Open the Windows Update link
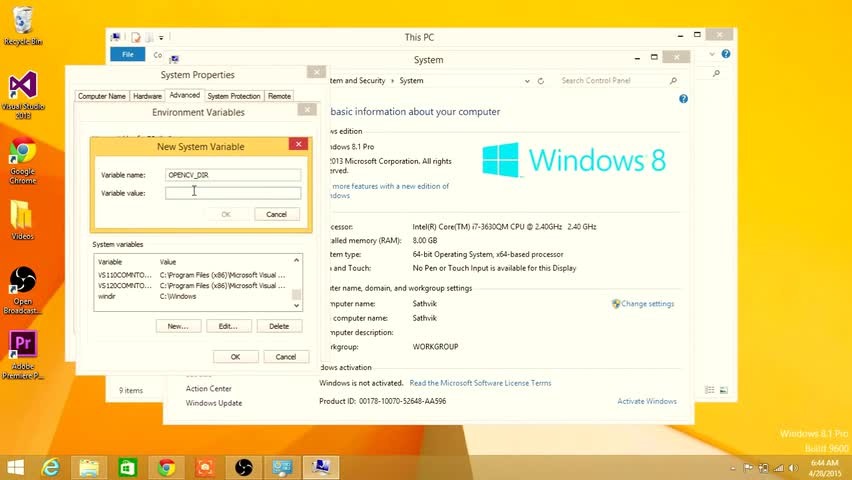 [214, 403]
